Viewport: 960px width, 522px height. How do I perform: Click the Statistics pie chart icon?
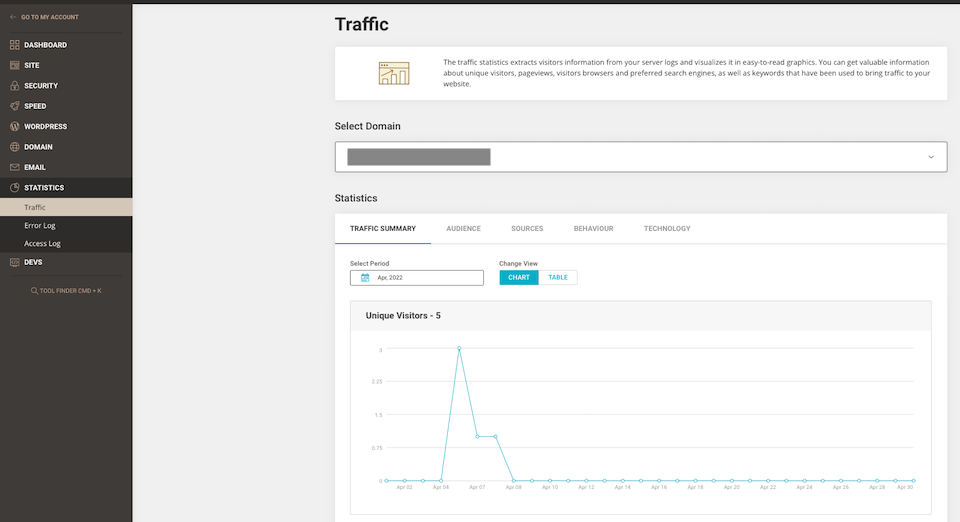coord(15,187)
